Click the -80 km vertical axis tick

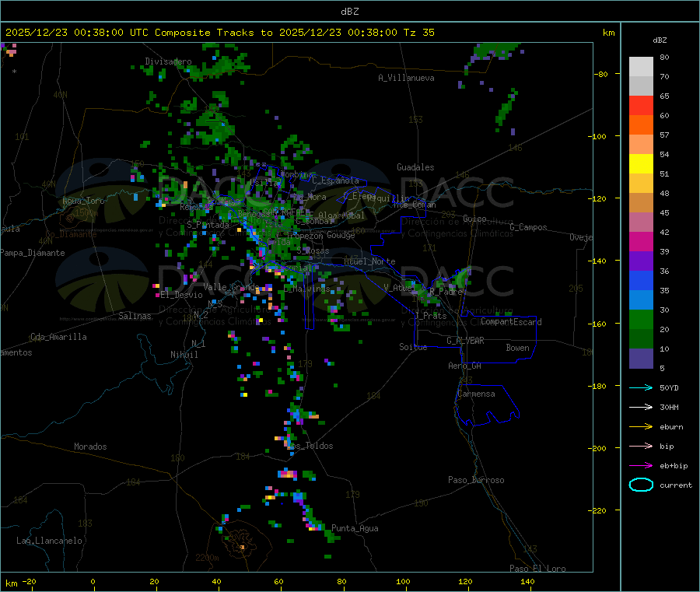pos(600,74)
